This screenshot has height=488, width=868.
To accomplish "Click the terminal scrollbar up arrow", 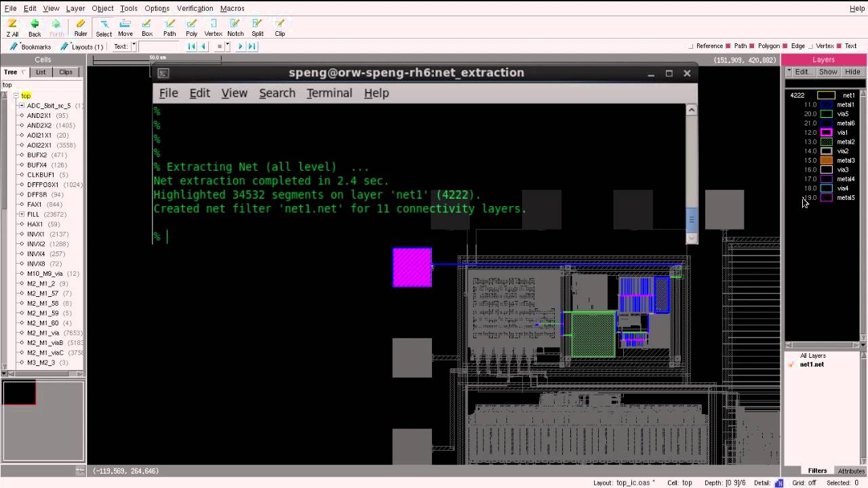I will (x=692, y=110).
